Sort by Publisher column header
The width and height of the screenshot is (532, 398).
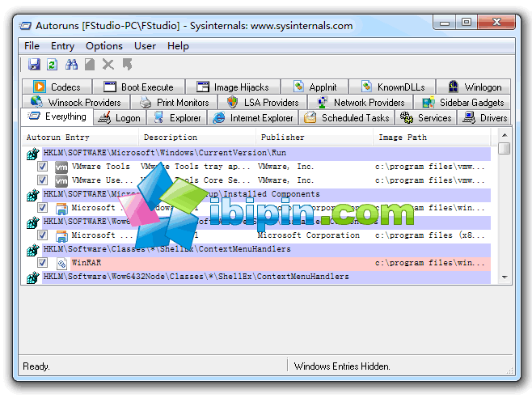coord(315,138)
